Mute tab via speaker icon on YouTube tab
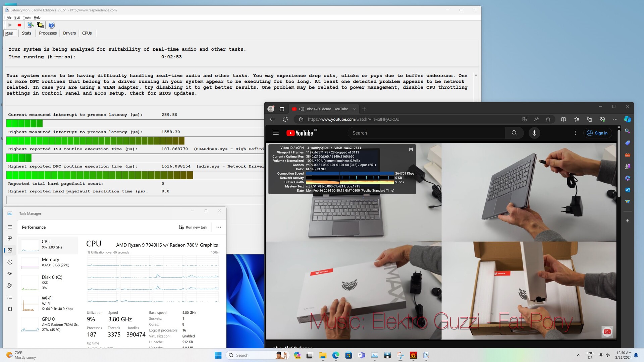This screenshot has width=644, height=362. (x=302, y=109)
